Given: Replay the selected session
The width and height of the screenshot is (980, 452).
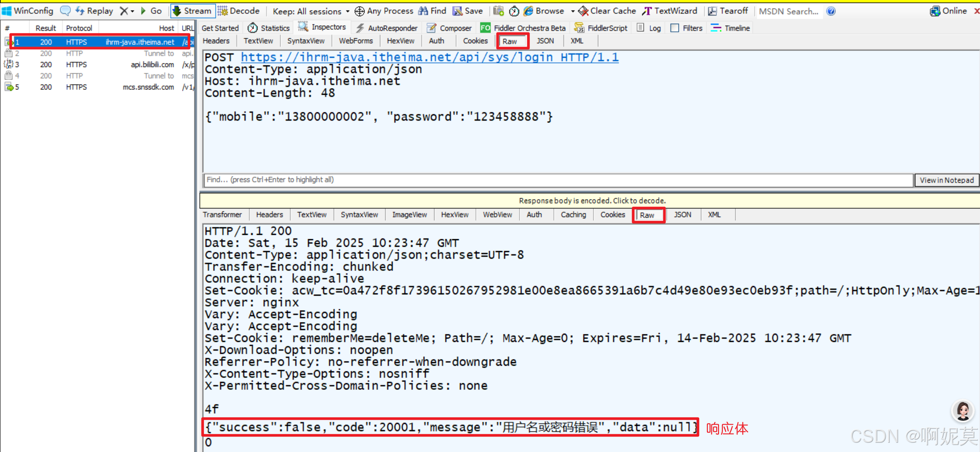Looking at the screenshot, I should pos(94,11).
